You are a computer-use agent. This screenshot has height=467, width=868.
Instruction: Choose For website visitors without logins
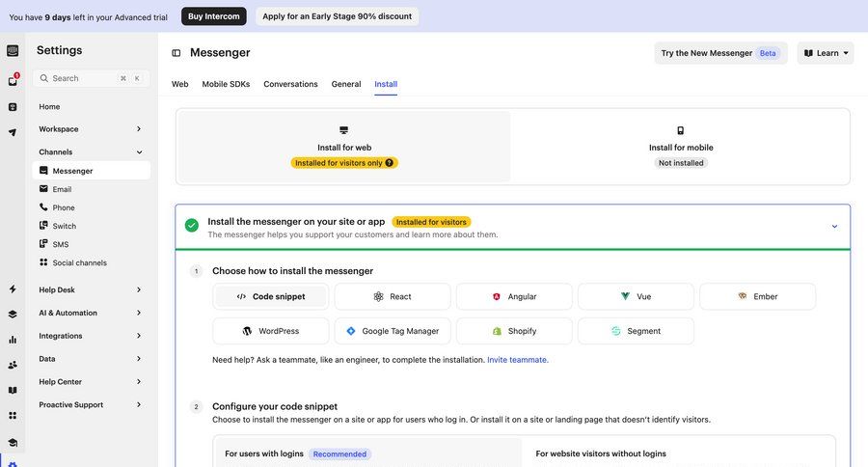tap(678, 453)
